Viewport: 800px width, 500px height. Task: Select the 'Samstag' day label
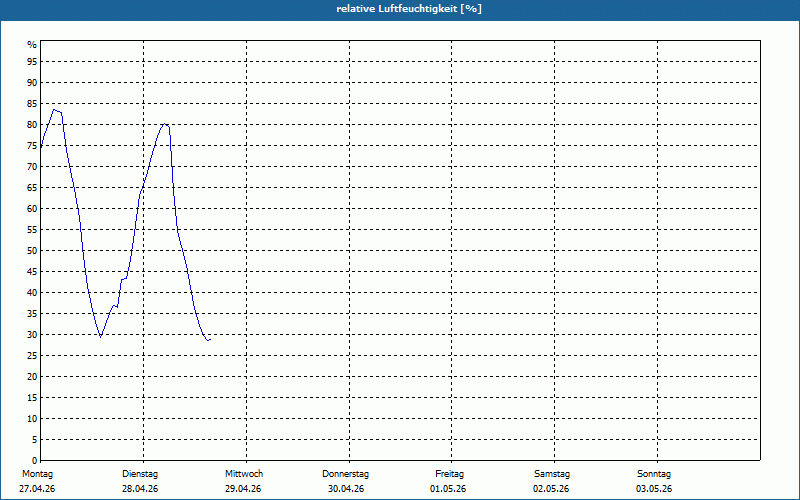pos(552,474)
